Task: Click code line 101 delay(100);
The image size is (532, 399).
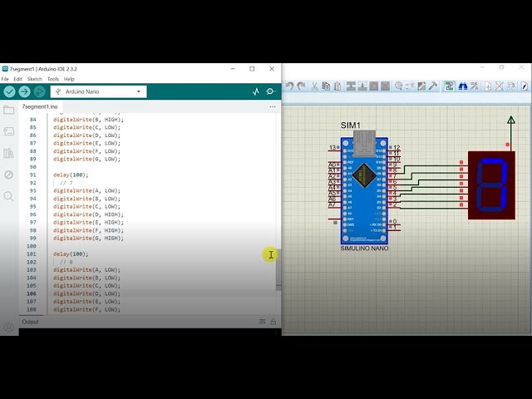Action: [x=71, y=254]
